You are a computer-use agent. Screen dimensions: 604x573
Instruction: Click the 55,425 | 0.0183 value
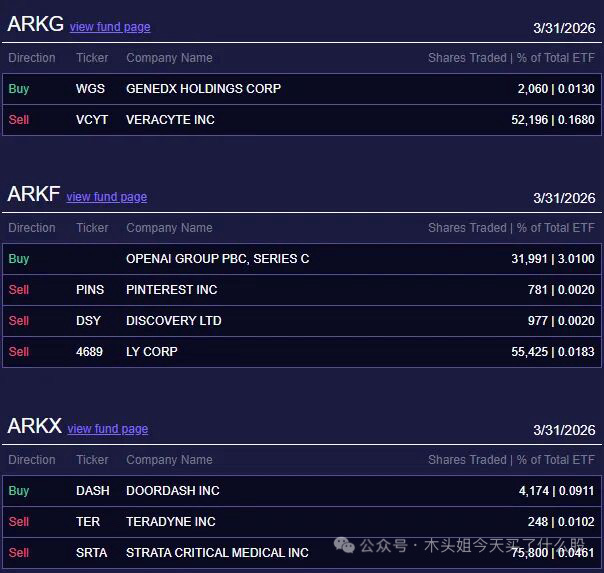(x=553, y=352)
